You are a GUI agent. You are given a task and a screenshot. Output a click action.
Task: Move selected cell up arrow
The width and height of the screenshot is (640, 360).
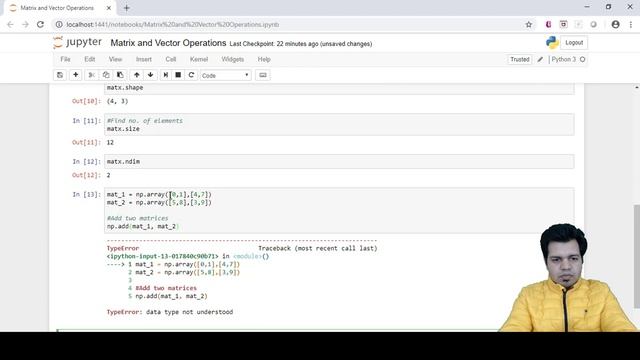pos(137,75)
